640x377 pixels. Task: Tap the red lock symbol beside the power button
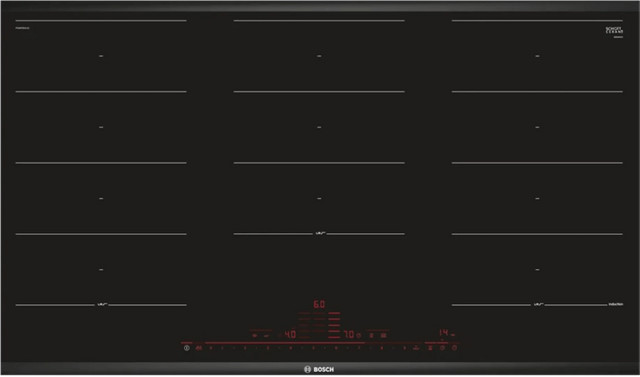click(199, 348)
